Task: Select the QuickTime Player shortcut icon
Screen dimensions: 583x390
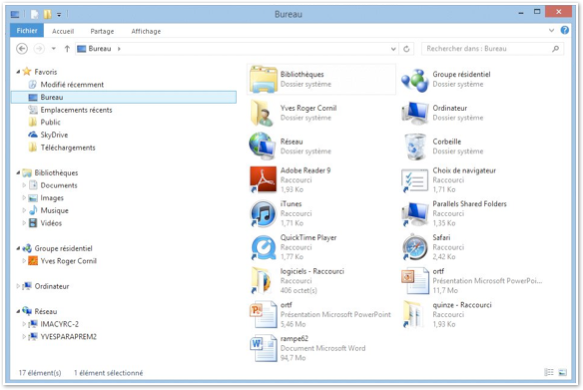Action: [x=263, y=247]
